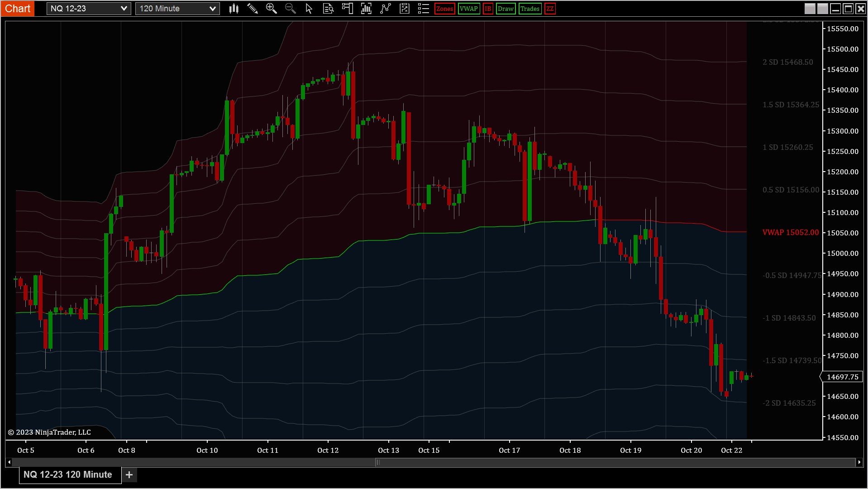This screenshot has width=868, height=489.
Task: Open the chart properties list icon
Action: tap(423, 9)
